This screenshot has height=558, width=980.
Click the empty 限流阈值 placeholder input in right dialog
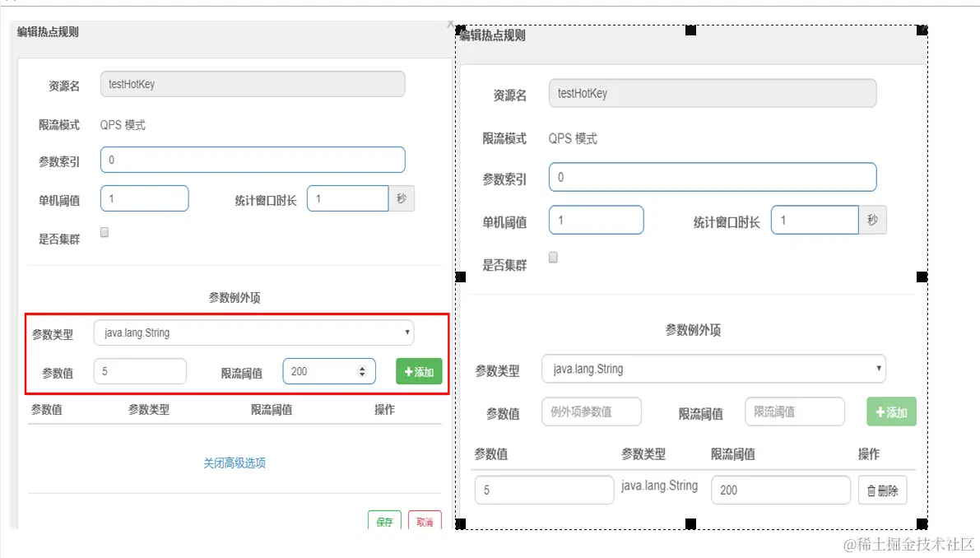click(x=794, y=412)
